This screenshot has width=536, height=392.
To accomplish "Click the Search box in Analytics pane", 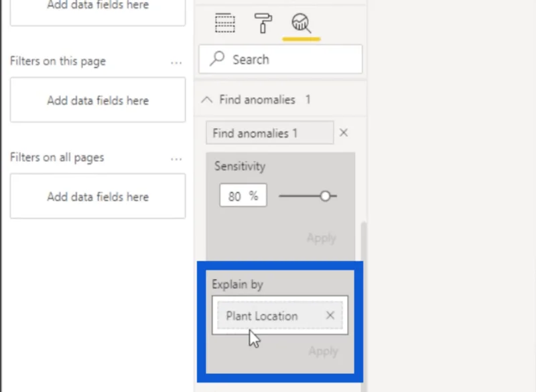I will (x=280, y=59).
